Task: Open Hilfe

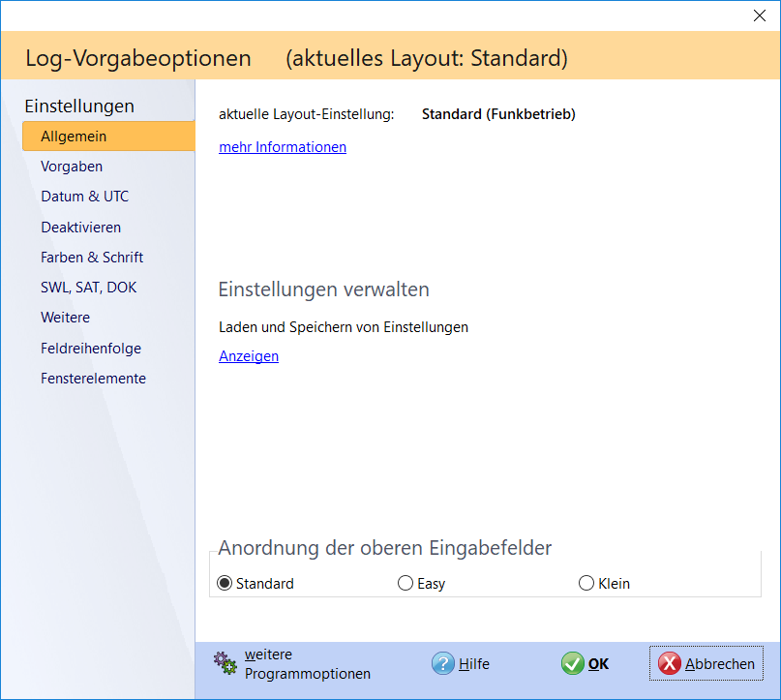Action: tap(473, 664)
